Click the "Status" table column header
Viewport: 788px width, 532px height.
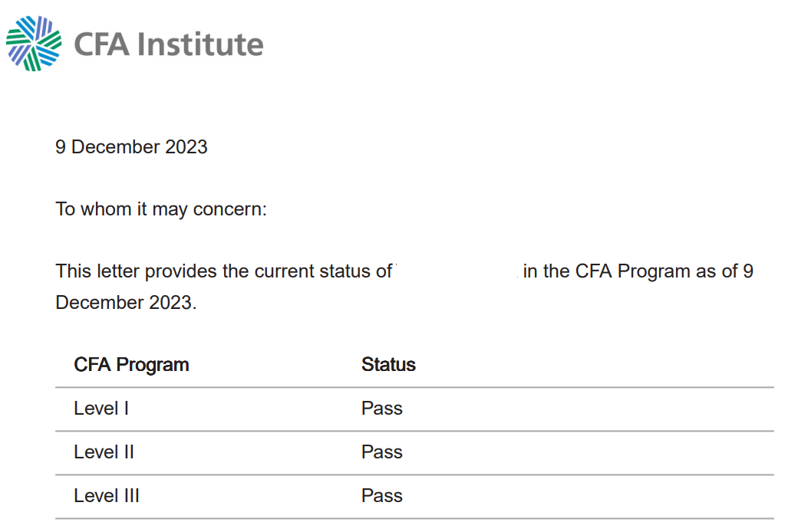pyautogui.click(x=388, y=365)
